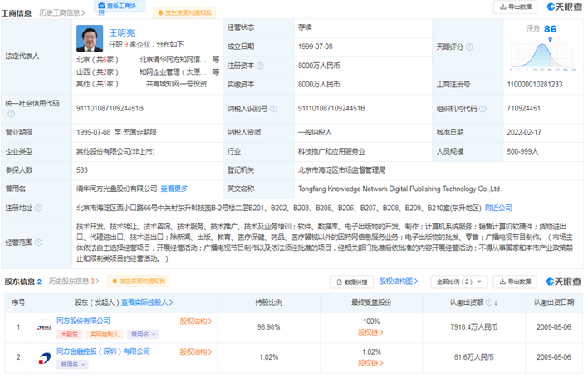Click 导出数据 in 股东信息 section
Viewport: 588px width, 378px height.
click(x=515, y=282)
